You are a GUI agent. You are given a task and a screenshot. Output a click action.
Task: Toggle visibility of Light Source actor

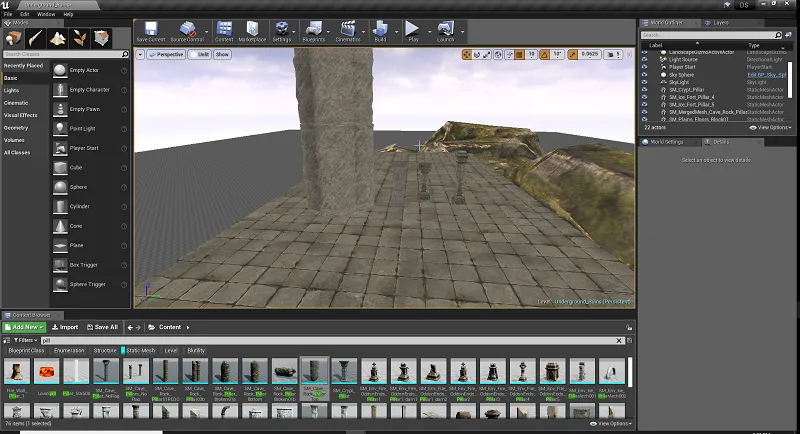pyautogui.click(x=644, y=60)
